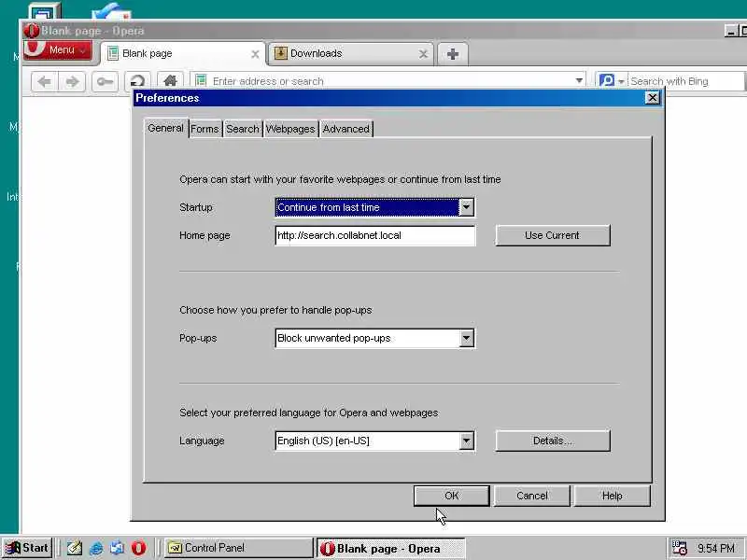This screenshot has height=560, width=747.
Task: Select the Webpages preferences tab
Action: pos(290,129)
